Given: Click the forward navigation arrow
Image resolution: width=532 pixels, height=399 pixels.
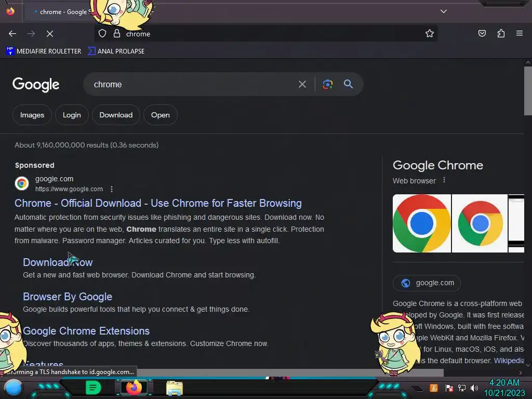Looking at the screenshot, I should click(x=31, y=34).
